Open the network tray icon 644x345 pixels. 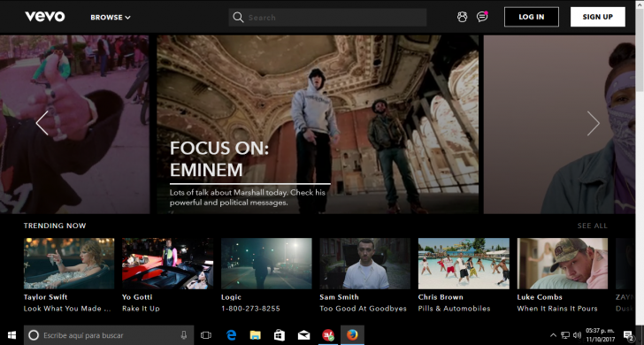coord(565,335)
